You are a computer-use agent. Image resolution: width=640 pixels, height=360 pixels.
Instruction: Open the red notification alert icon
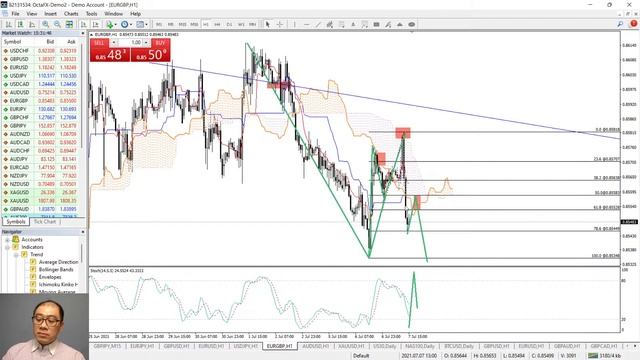pos(633,24)
